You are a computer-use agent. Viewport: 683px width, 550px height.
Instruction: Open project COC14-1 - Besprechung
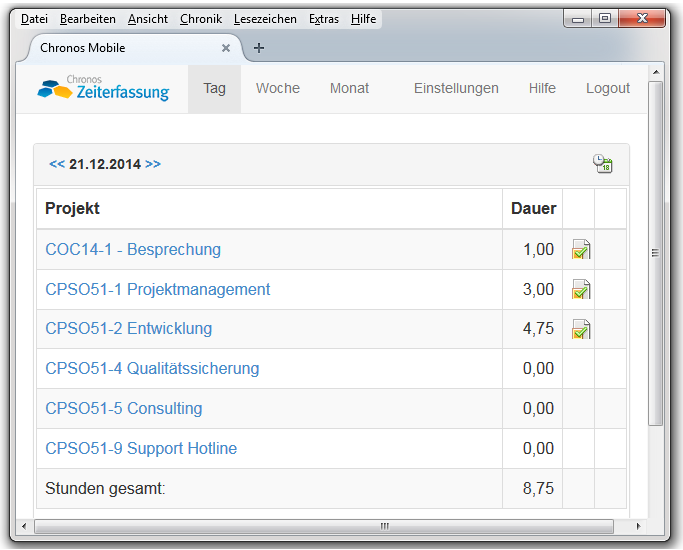(133, 250)
